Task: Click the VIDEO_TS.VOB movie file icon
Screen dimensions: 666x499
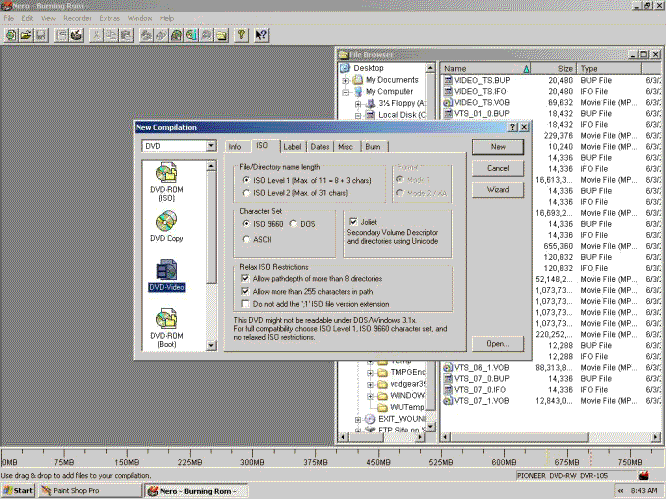Action: tap(448, 102)
